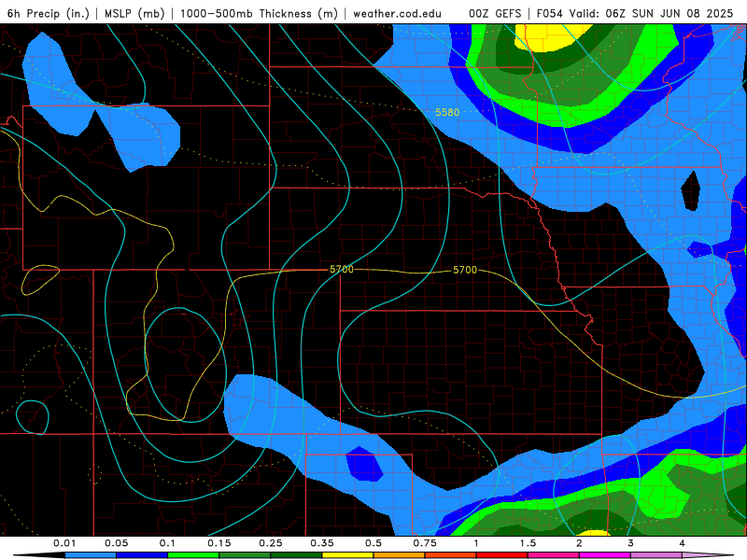The height and width of the screenshot is (560, 747).
Task: Click the magenta 2–3 legend segment
Action: pyautogui.click(x=605, y=555)
